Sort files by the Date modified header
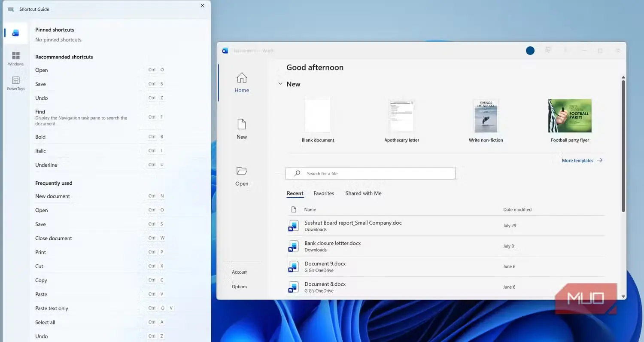The image size is (644, 342). pyautogui.click(x=517, y=210)
